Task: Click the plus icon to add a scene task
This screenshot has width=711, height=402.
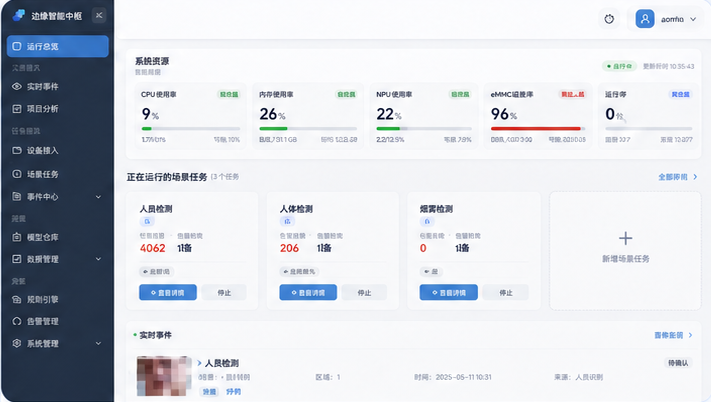Action: [626, 238]
